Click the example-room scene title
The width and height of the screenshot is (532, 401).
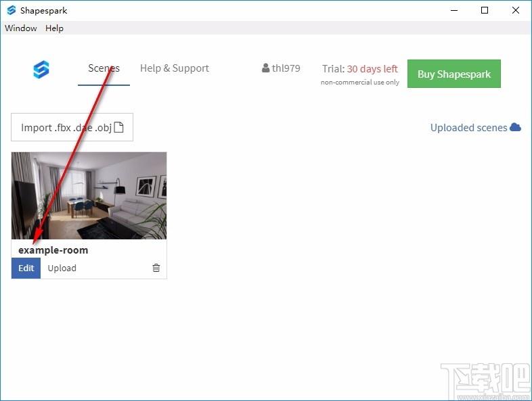point(53,250)
